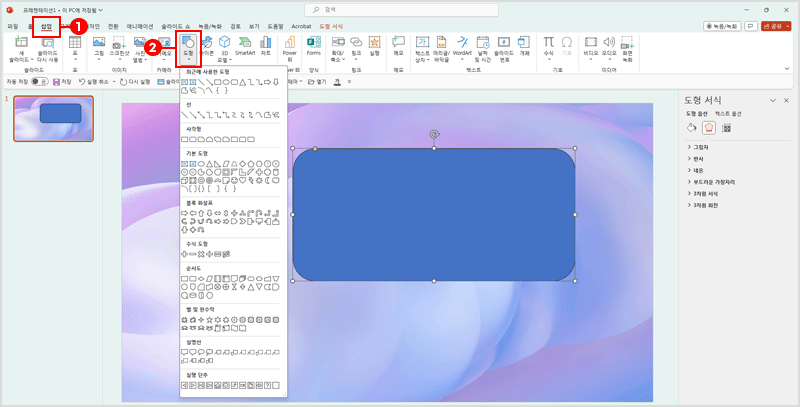800x407 pixels.
Task: Click in the 검색 search box
Action: pos(400,9)
